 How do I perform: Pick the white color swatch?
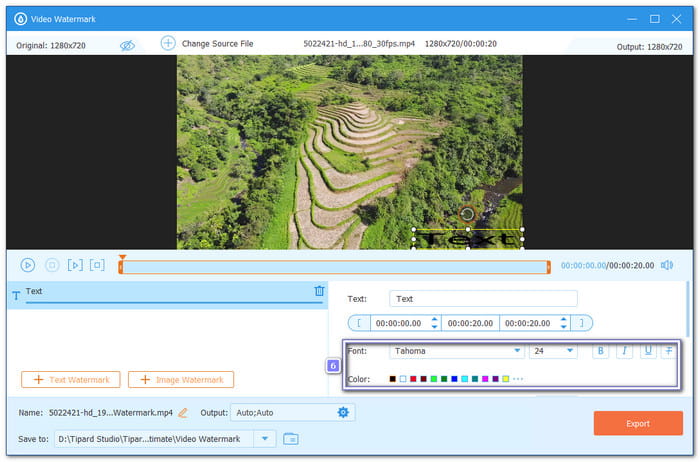point(403,379)
